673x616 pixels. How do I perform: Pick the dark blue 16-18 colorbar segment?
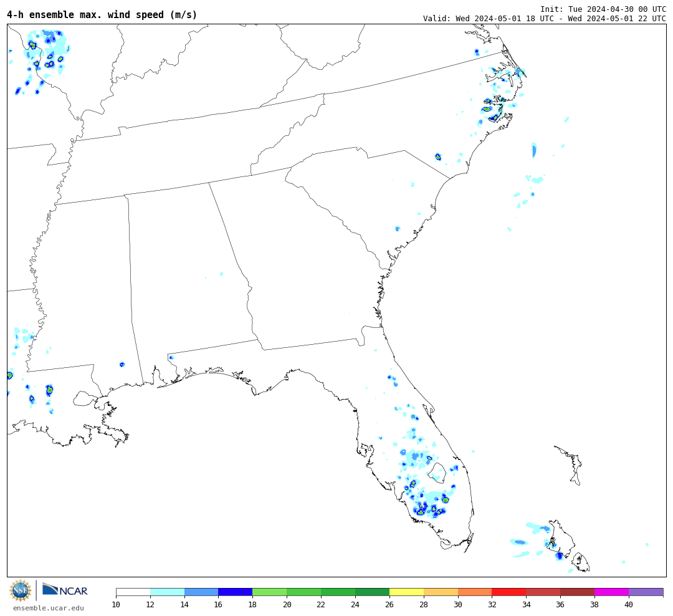point(236,592)
